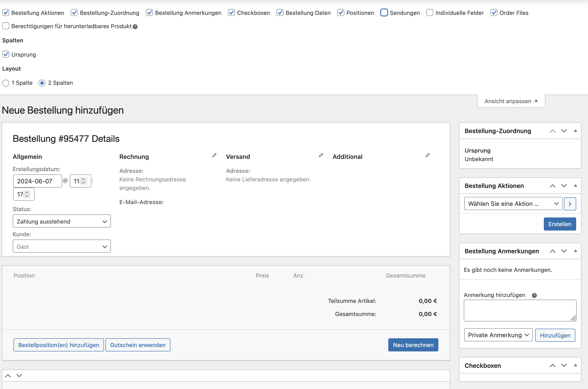Open Wählen Sie eine Aktion dropdown
Image resolution: width=588 pixels, height=389 pixels.
click(513, 204)
